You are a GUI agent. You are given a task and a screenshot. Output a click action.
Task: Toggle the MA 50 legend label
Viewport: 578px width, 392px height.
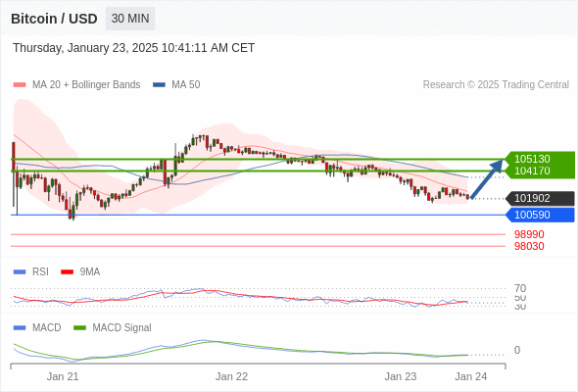pos(186,85)
